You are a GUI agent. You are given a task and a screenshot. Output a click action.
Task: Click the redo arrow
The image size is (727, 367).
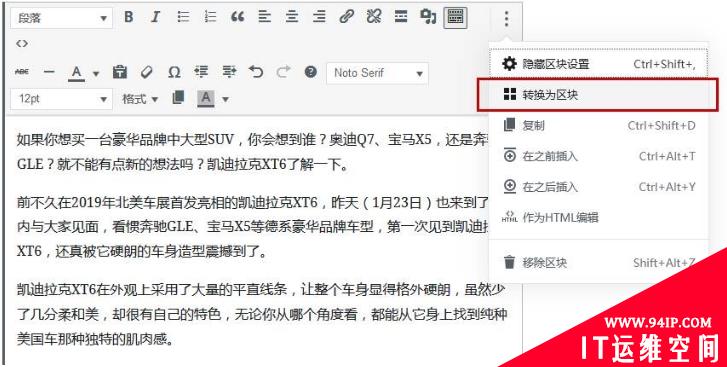[283, 72]
